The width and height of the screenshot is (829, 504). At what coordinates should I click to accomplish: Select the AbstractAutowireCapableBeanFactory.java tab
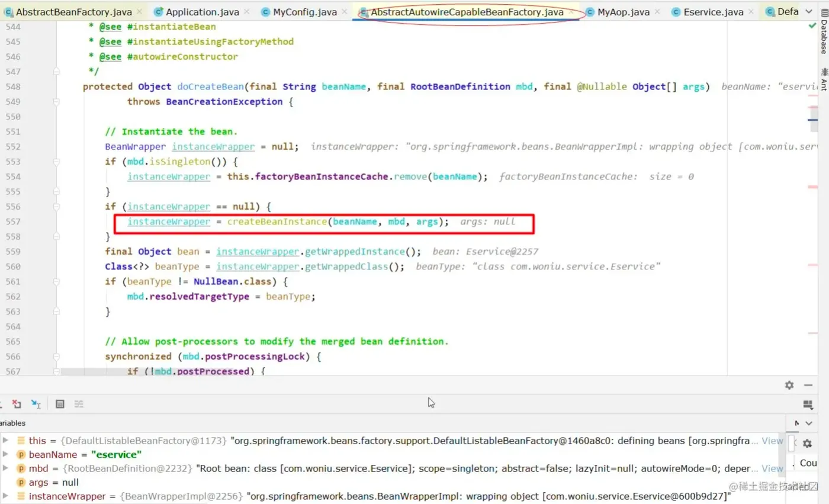click(x=467, y=12)
